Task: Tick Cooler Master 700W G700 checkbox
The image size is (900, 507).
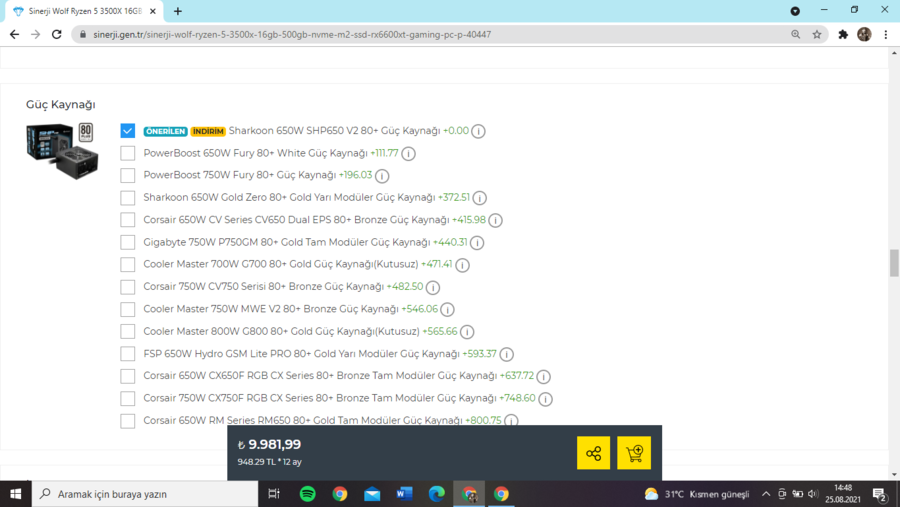Action: point(127,265)
